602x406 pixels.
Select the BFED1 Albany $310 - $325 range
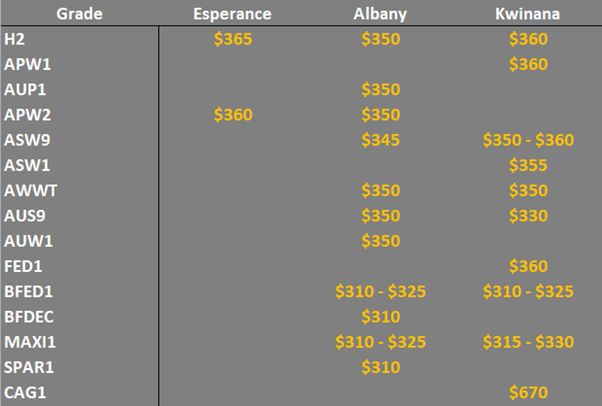point(380,292)
